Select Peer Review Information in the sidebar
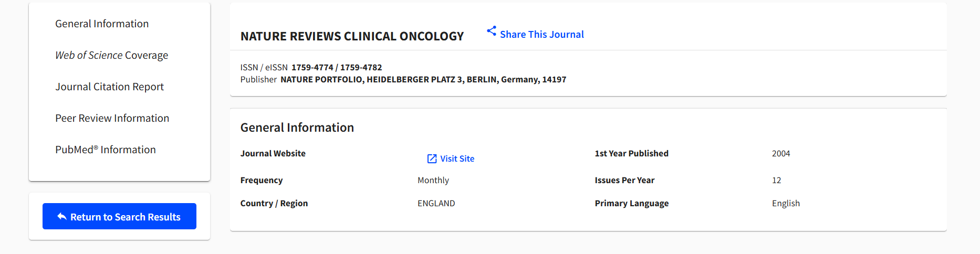980x254 pixels. point(112,118)
